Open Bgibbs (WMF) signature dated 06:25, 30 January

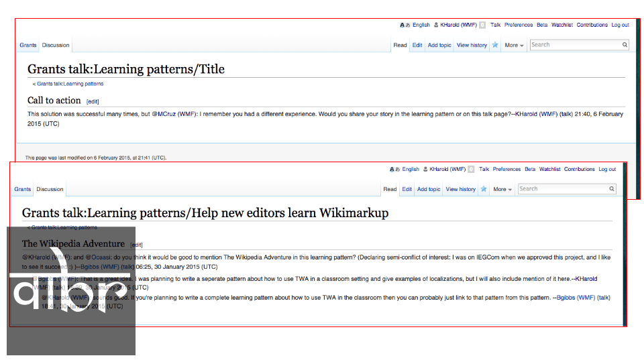(x=100, y=267)
